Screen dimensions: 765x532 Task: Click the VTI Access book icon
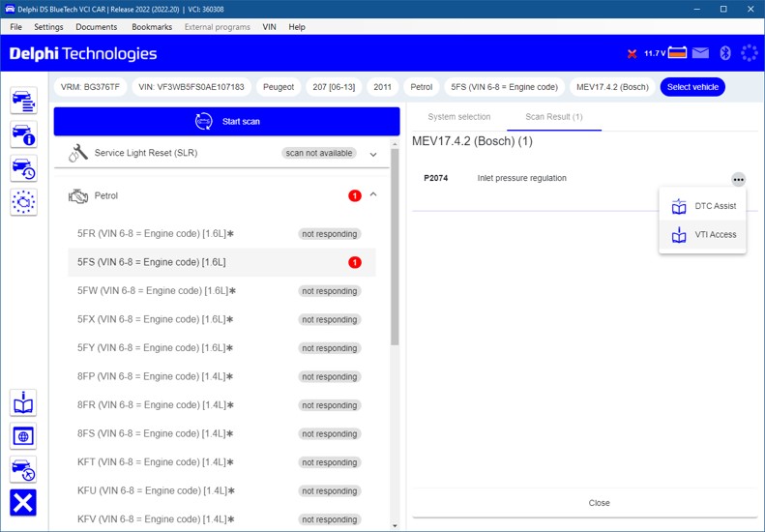(x=679, y=235)
